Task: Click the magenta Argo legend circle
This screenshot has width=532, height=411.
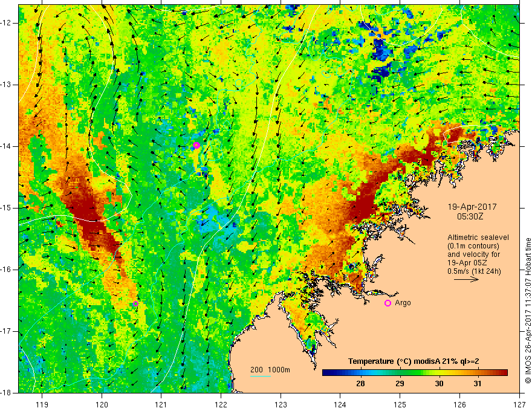Action: click(388, 303)
